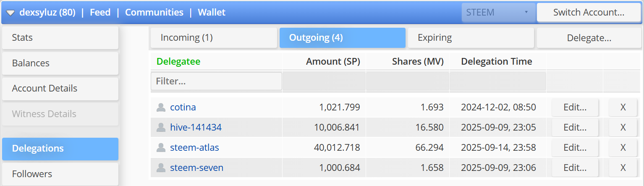Go to Followers in the sidebar
644x186 pixels.
click(x=60, y=174)
